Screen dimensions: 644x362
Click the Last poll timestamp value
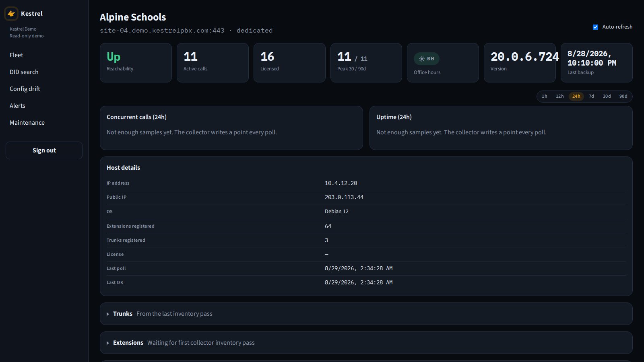[359, 268]
